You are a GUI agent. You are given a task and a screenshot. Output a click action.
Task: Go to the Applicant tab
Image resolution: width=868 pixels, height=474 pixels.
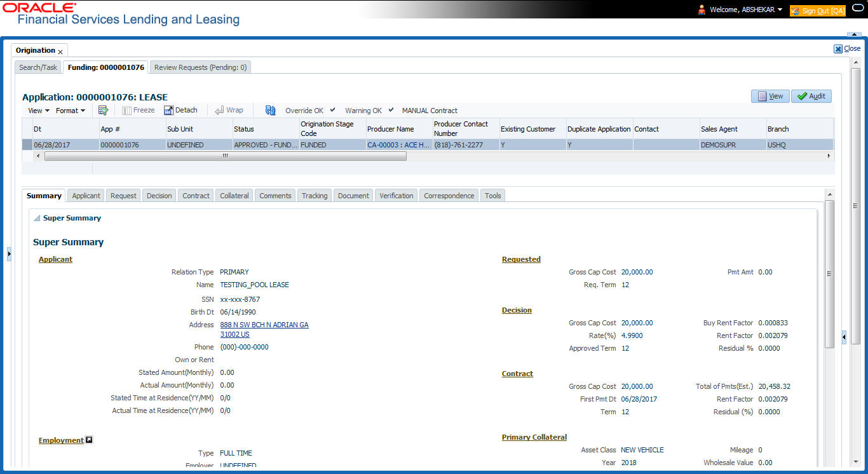[x=86, y=196]
